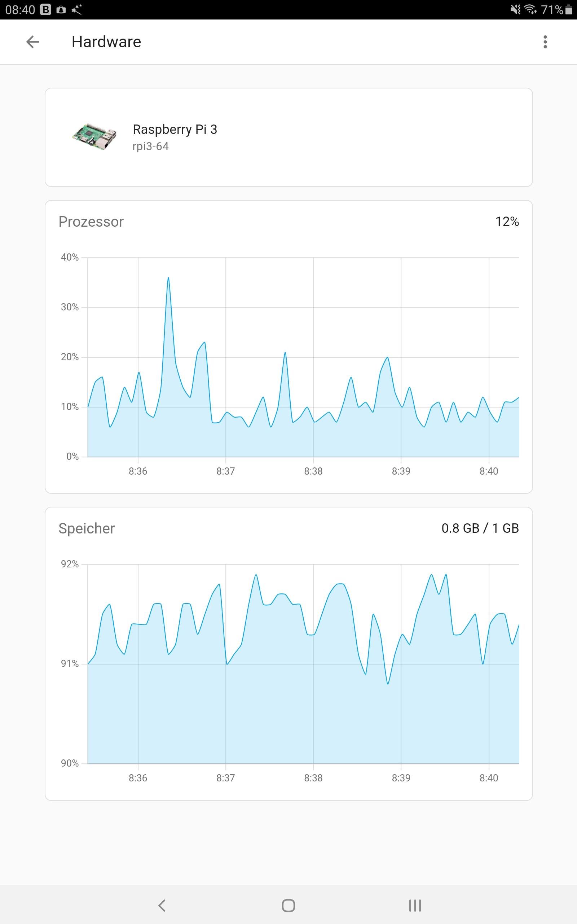Tap the highest peak on the Prozessor chart
Image resolution: width=577 pixels, height=924 pixels.
[168, 279]
